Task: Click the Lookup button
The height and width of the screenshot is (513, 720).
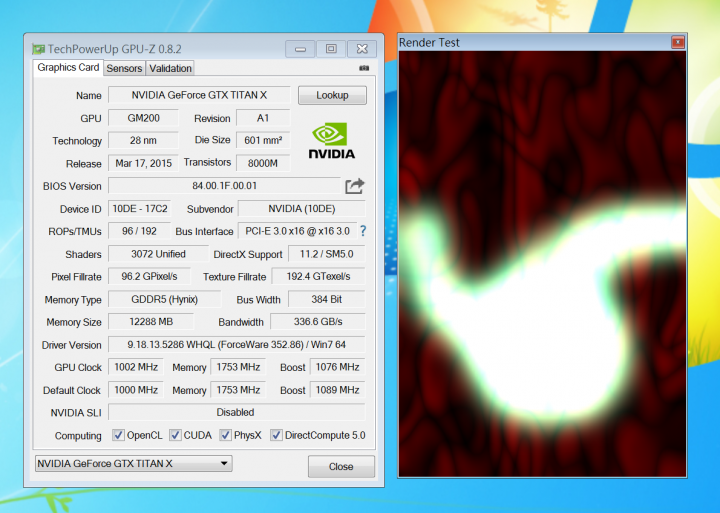Action: (332, 95)
